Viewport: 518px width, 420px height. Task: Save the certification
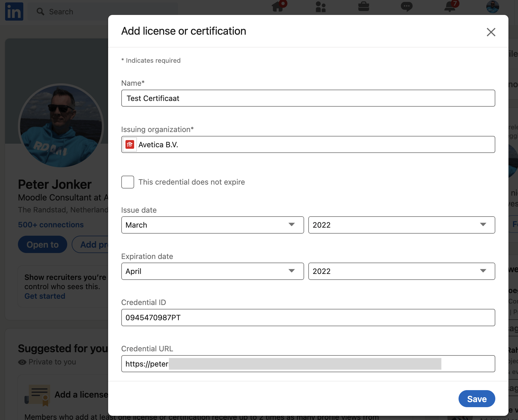(x=477, y=399)
